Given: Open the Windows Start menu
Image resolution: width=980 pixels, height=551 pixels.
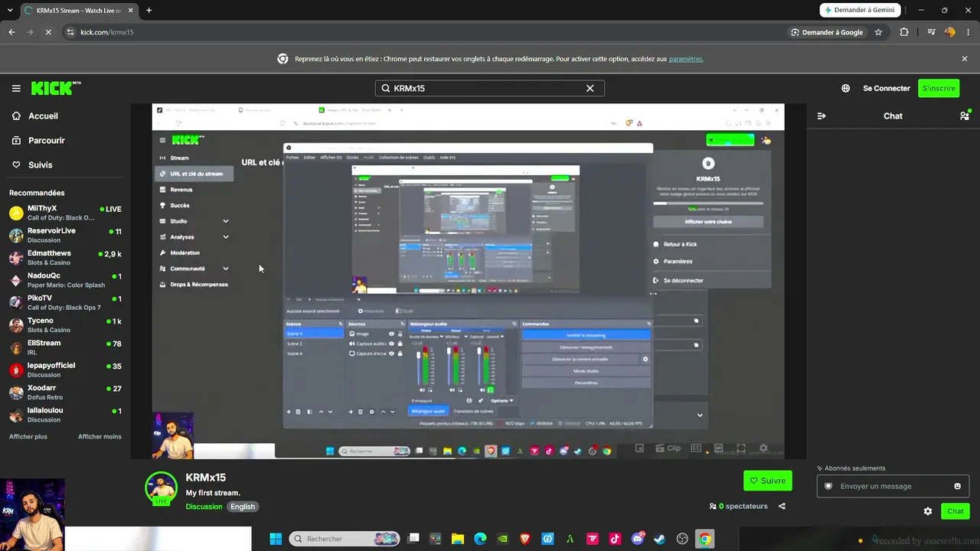Looking at the screenshot, I should (276, 539).
